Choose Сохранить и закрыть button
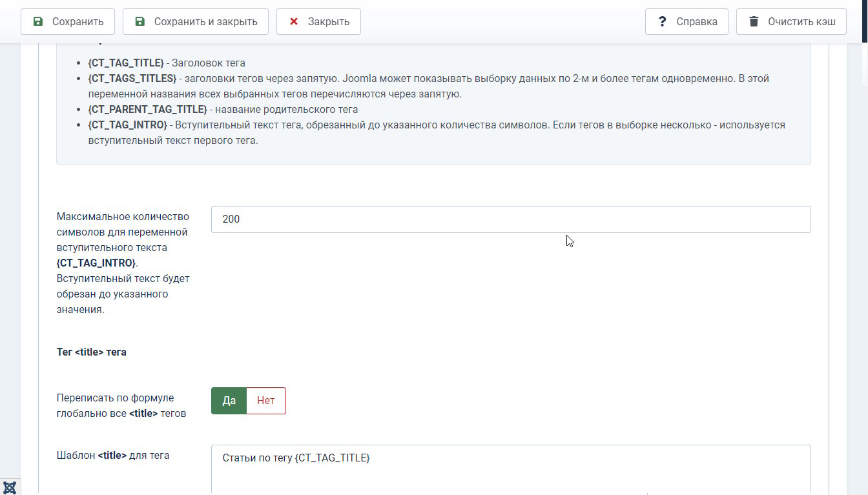The image size is (868, 495). pos(196,21)
